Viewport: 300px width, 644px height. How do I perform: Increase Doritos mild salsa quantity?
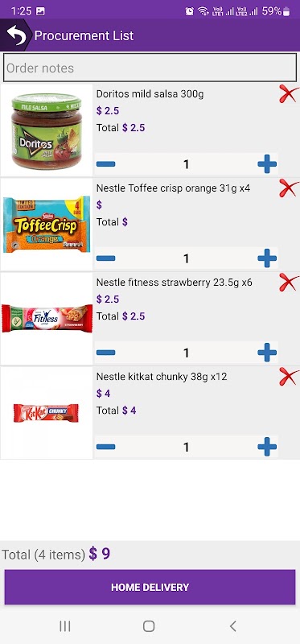[x=267, y=164]
